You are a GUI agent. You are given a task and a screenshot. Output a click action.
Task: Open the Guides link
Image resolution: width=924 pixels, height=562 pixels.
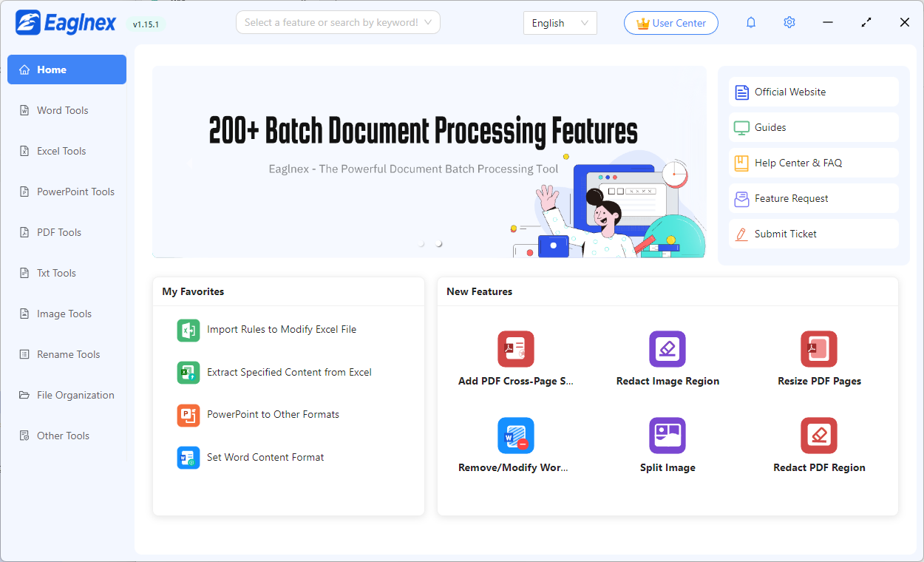click(x=813, y=127)
